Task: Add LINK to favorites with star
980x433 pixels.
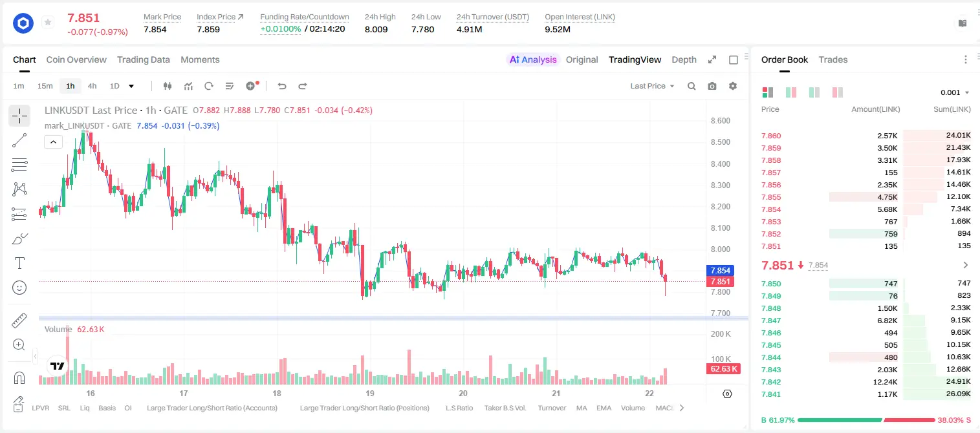Action: (48, 23)
